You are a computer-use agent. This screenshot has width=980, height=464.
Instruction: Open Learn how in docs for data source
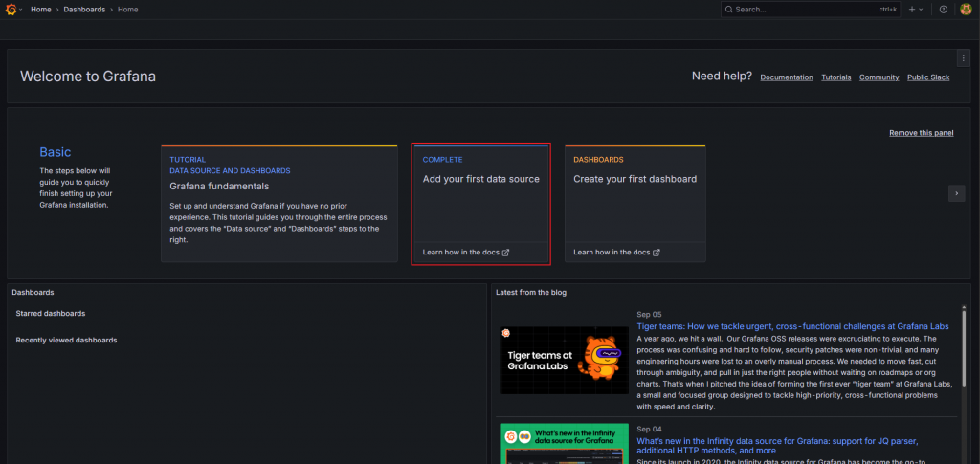point(466,253)
